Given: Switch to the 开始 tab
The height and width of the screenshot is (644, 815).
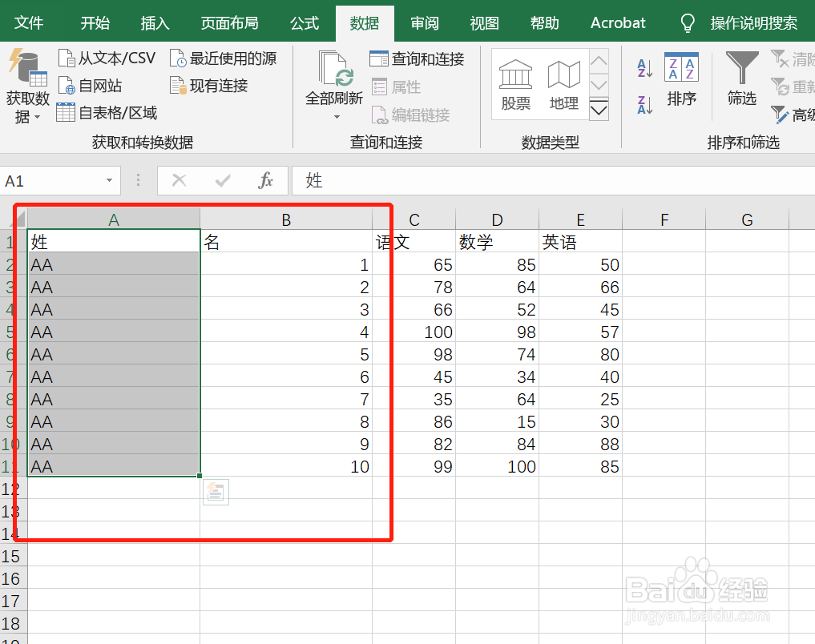Looking at the screenshot, I should coord(95,23).
